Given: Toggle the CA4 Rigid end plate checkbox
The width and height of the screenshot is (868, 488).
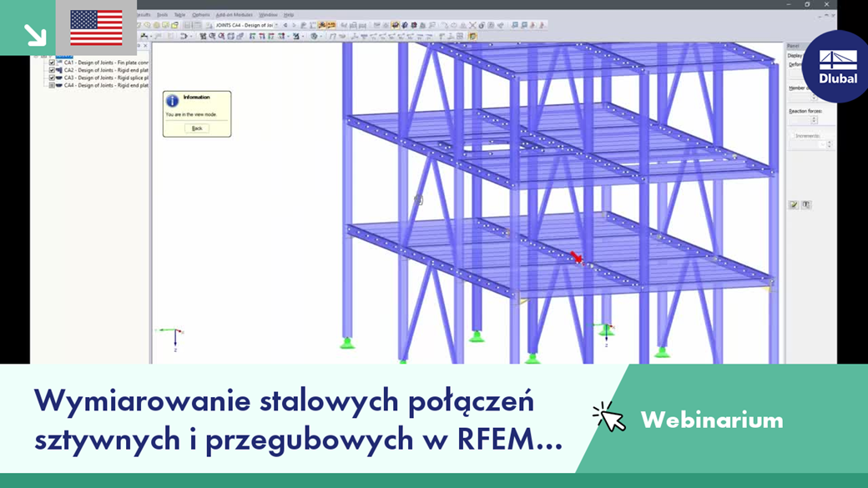Looking at the screenshot, I should [x=52, y=86].
